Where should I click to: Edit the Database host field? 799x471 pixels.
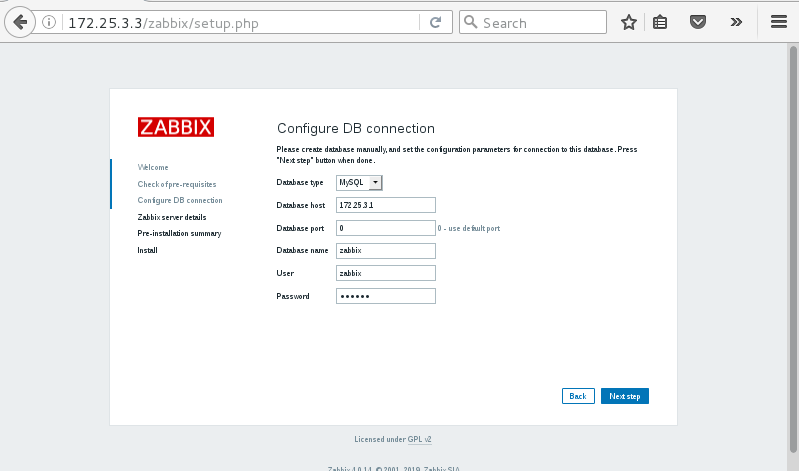click(x=386, y=205)
